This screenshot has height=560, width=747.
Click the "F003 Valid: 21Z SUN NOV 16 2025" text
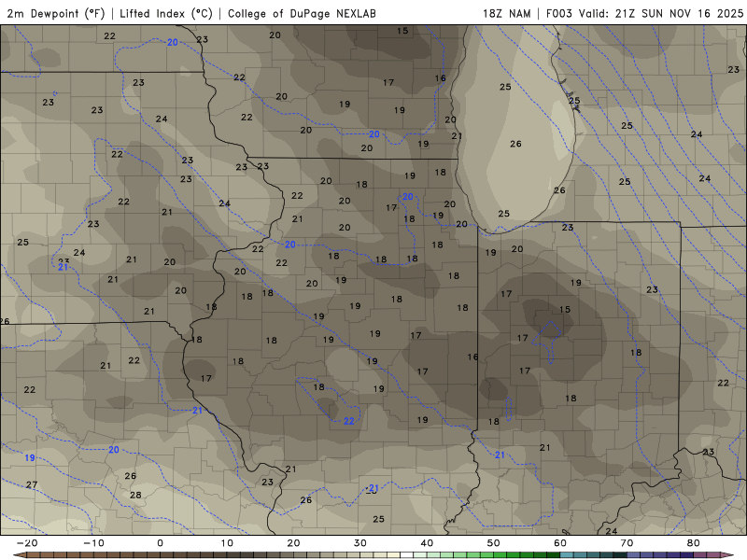click(644, 13)
